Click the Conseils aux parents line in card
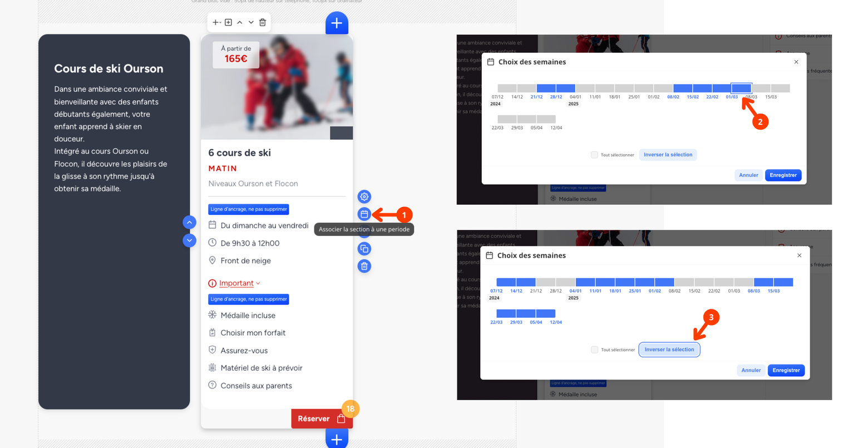 click(x=256, y=386)
